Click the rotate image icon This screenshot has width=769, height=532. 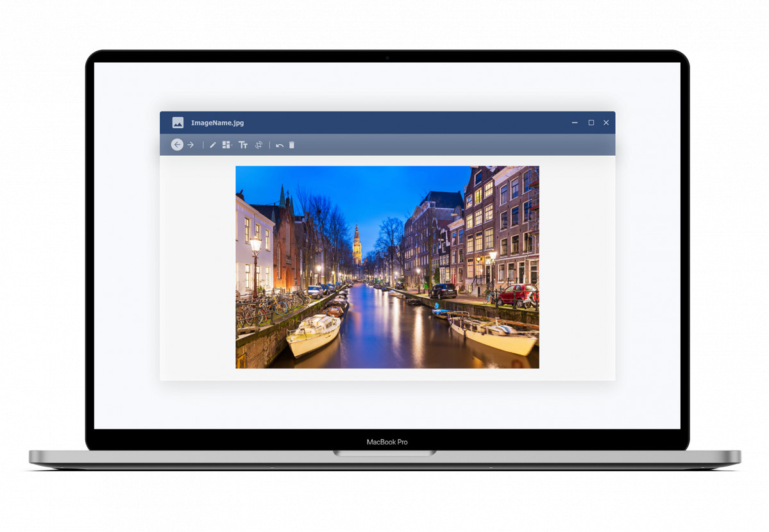[x=258, y=145]
